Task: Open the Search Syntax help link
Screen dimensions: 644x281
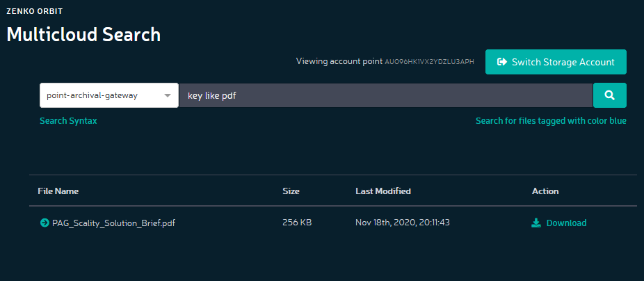Action: click(68, 121)
